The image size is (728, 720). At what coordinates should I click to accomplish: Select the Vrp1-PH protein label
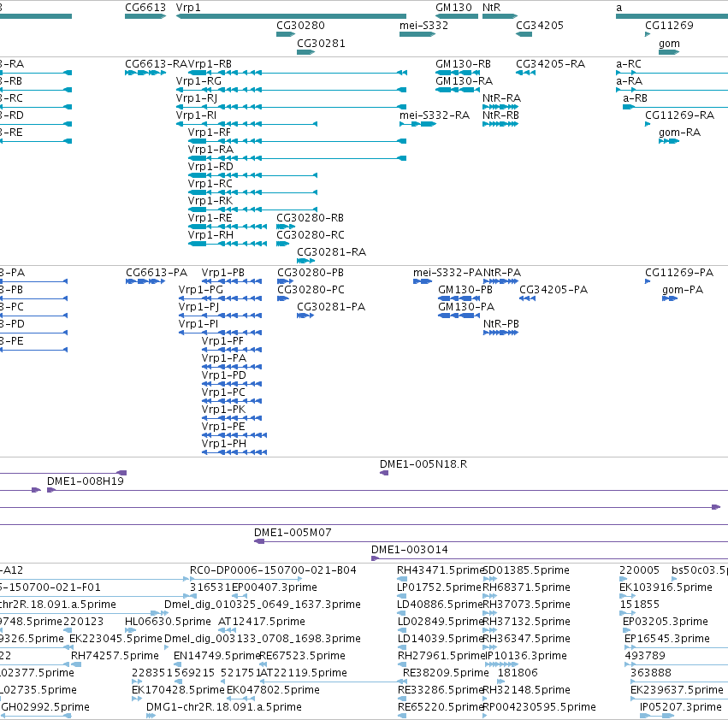click(x=224, y=445)
